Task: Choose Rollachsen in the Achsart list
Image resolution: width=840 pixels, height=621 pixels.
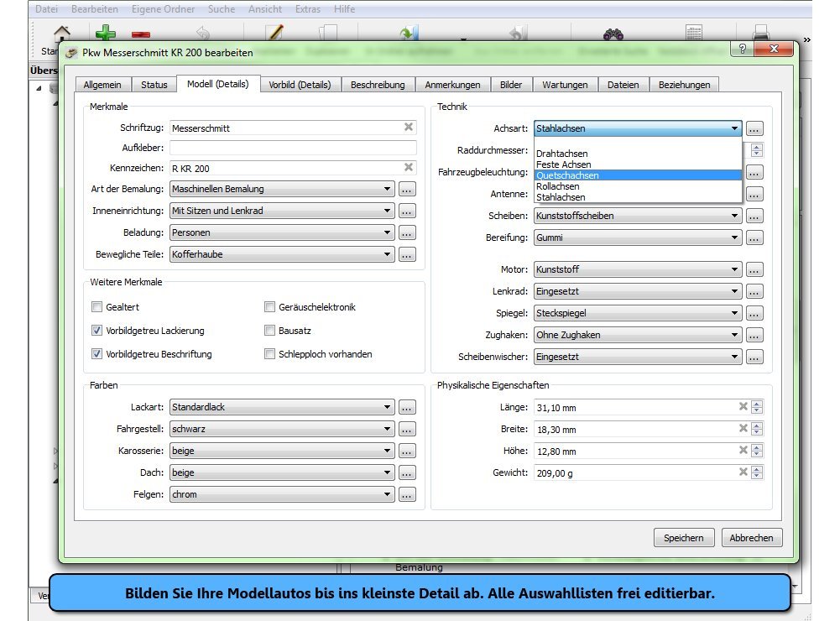Action: [638, 186]
